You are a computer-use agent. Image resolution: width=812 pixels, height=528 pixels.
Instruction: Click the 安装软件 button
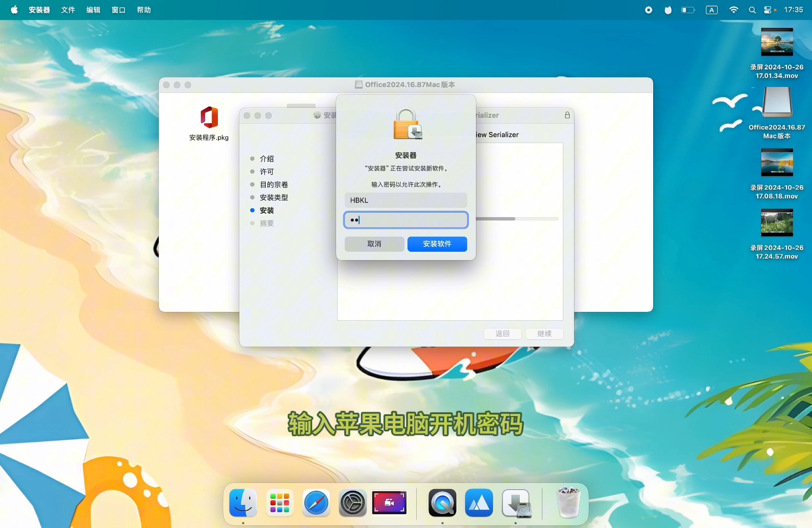point(437,244)
